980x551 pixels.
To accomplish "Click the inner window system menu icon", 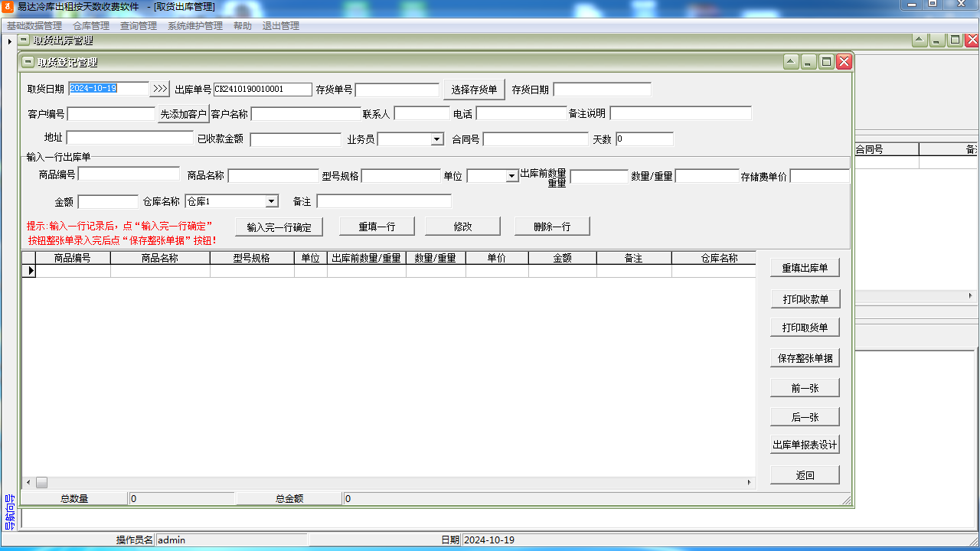I will click(x=28, y=62).
